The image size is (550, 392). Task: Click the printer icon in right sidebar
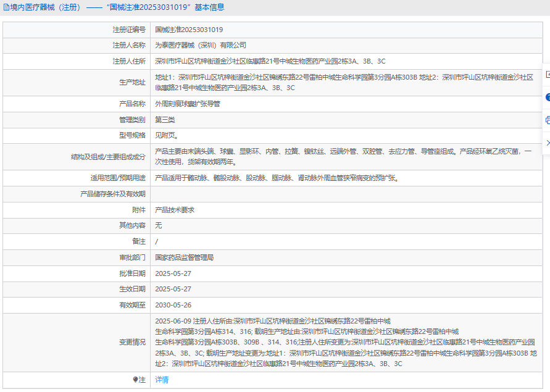point(547,120)
